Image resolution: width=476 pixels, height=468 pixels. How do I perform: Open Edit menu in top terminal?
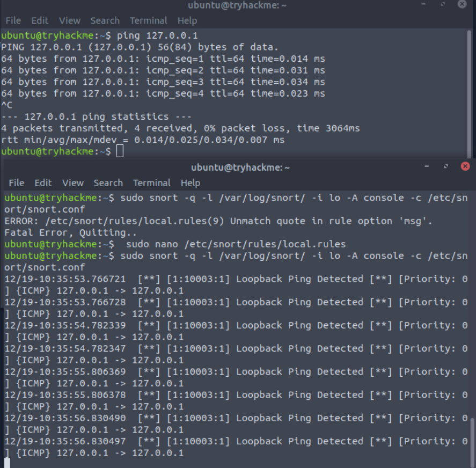point(40,20)
